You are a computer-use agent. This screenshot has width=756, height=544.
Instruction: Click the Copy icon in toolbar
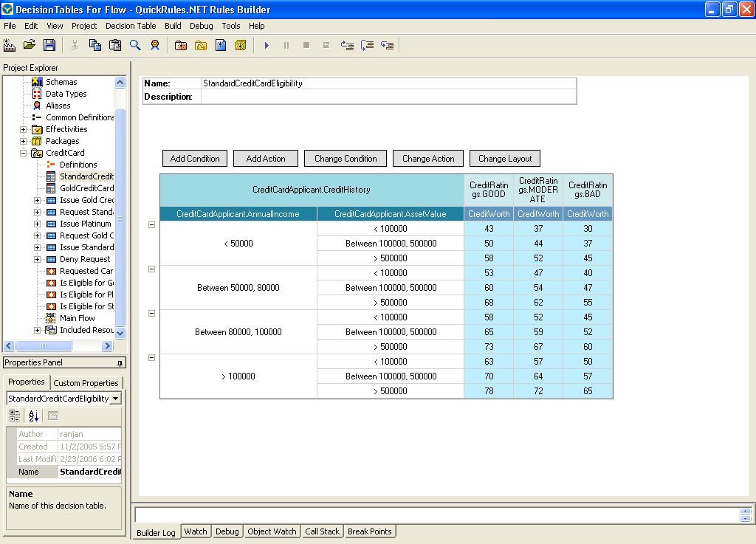click(x=95, y=45)
